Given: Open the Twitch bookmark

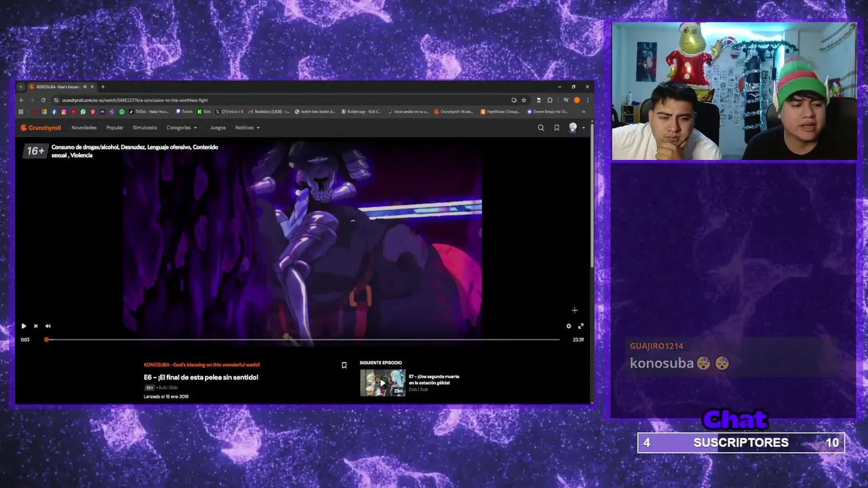Looking at the screenshot, I should coord(184,112).
